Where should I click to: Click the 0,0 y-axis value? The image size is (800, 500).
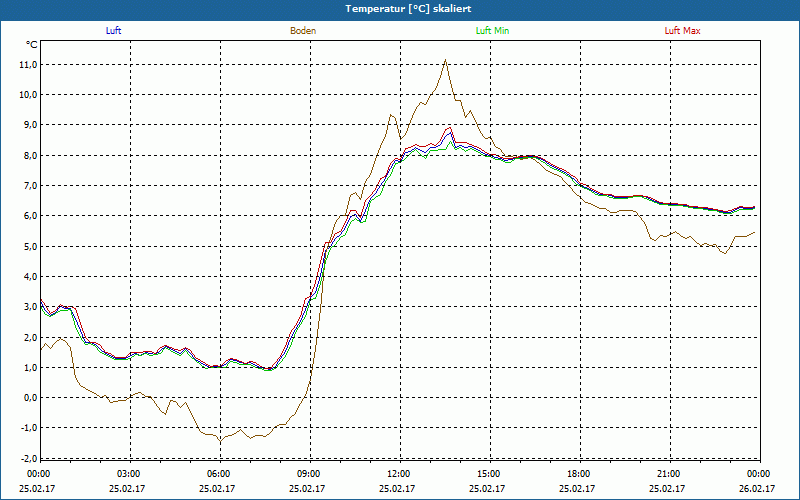[x=30, y=397]
